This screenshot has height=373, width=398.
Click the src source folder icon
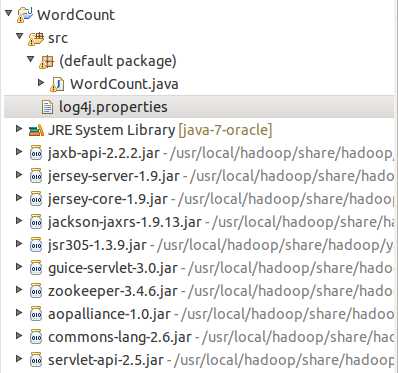(x=36, y=39)
